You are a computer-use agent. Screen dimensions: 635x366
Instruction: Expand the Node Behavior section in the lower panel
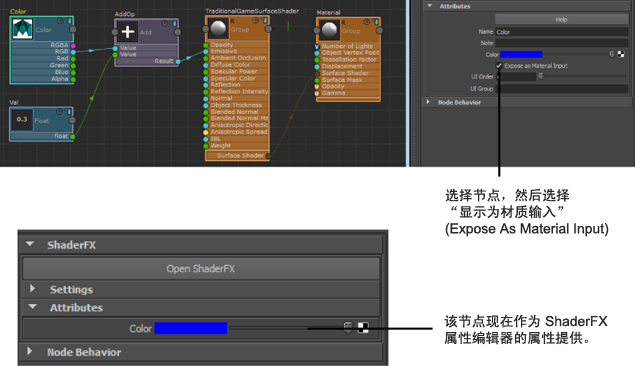(x=30, y=351)
